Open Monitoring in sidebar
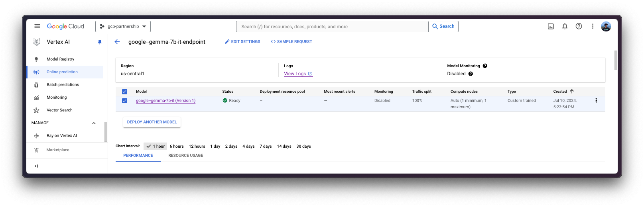Screen dimensions: 644x207 (x=57, y=98)
